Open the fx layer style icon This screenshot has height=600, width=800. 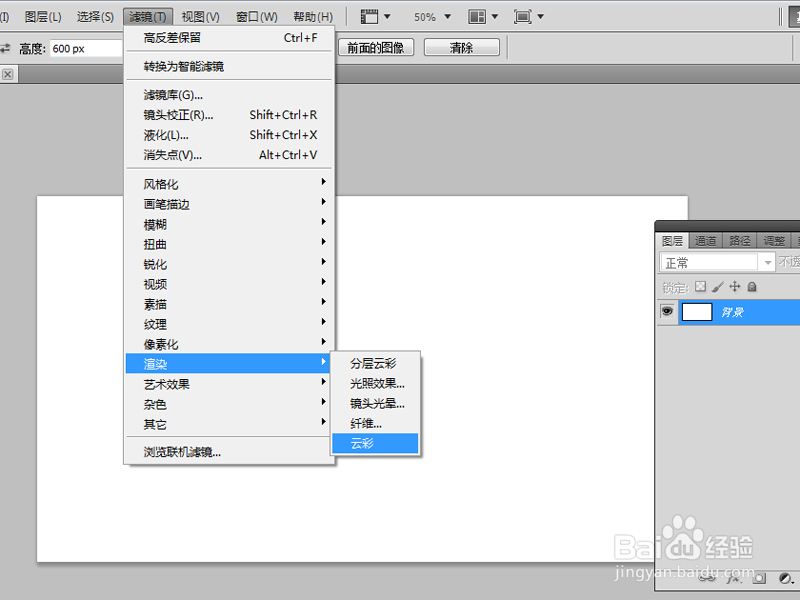pos(733,578)
